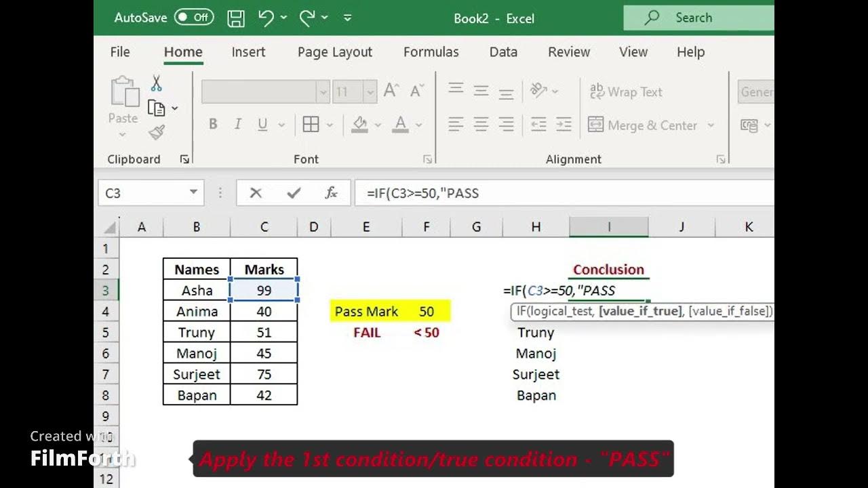Click the Decrease Indent icon

(x=538, y=124)
